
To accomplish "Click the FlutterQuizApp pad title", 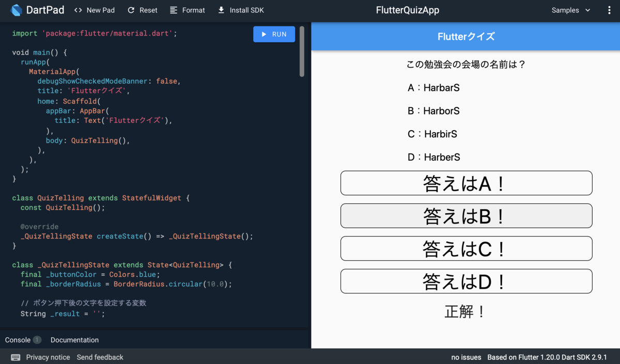I will click(x=408, y=10).
